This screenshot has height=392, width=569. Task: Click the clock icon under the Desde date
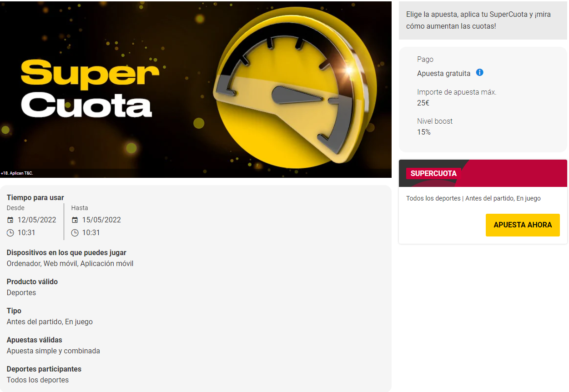(10, 233)
